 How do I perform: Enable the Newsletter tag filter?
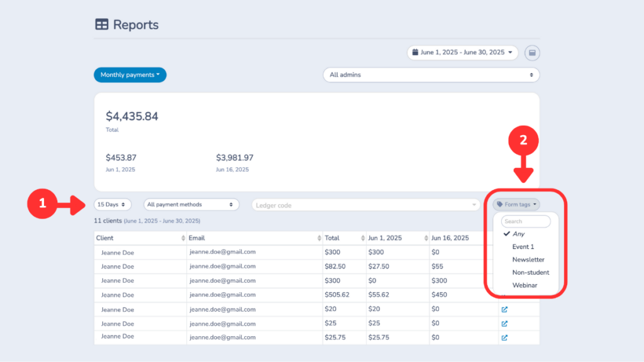pyautogui.click(x=528, y=259)
